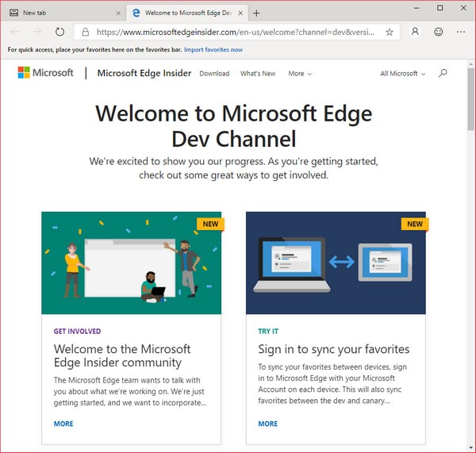Open the Settings and more ellipsis menu
Viewport: 476px width, 453px height.
462,32
